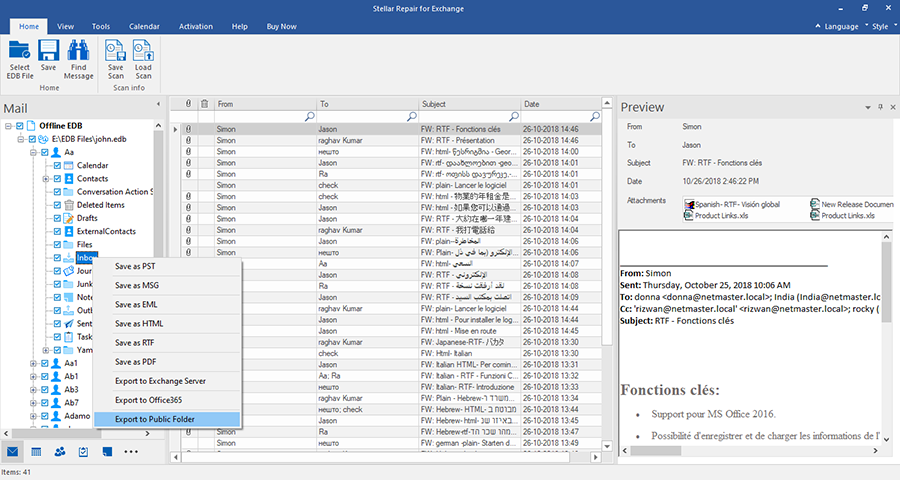Click the deleted-items trash column header
The image size is (900, 480).
click(x=204, y=104)
